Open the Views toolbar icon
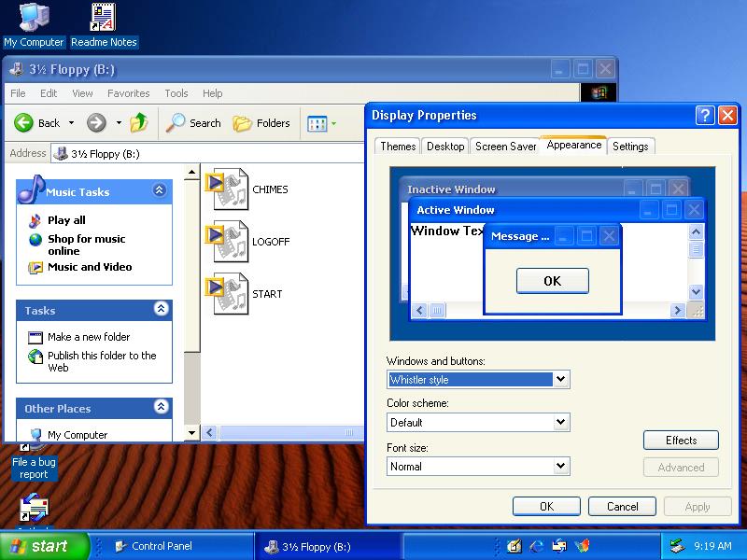The height and width of the screenshot is (560, 747). pos(317,124)
